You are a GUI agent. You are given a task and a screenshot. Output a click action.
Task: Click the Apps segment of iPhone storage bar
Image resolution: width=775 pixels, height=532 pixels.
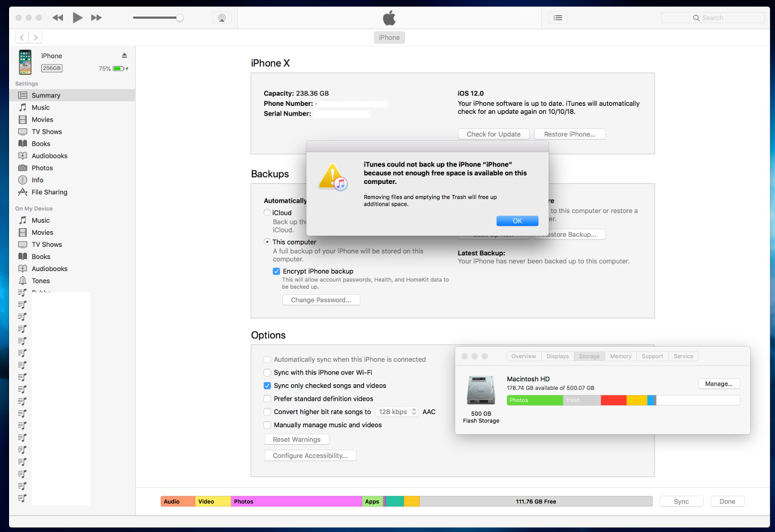point(372,501)
